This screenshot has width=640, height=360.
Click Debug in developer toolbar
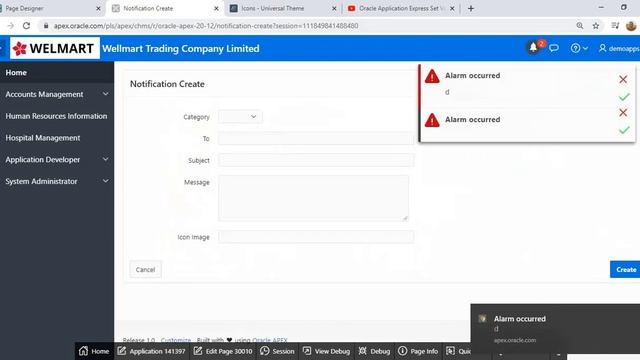click(374, 351)
